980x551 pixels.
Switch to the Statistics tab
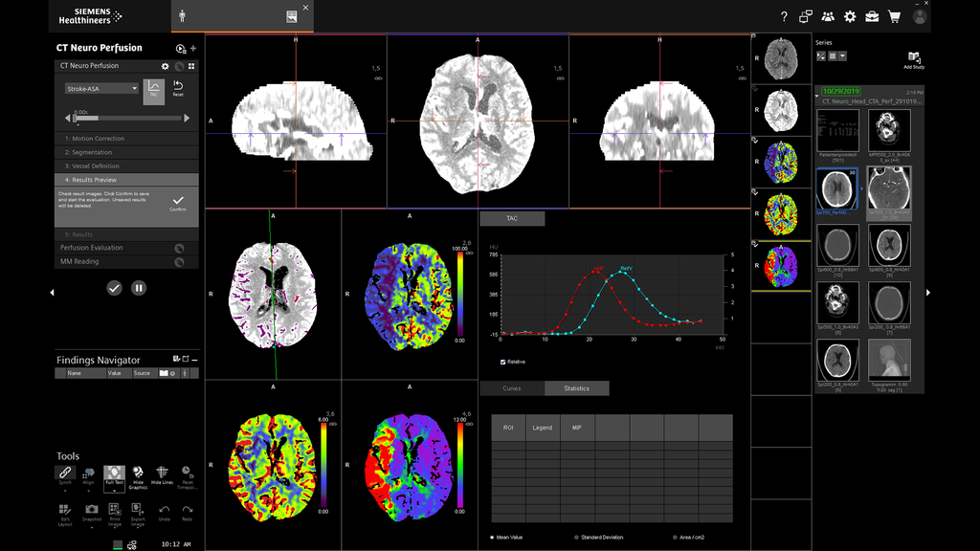[x=575, y=388]
